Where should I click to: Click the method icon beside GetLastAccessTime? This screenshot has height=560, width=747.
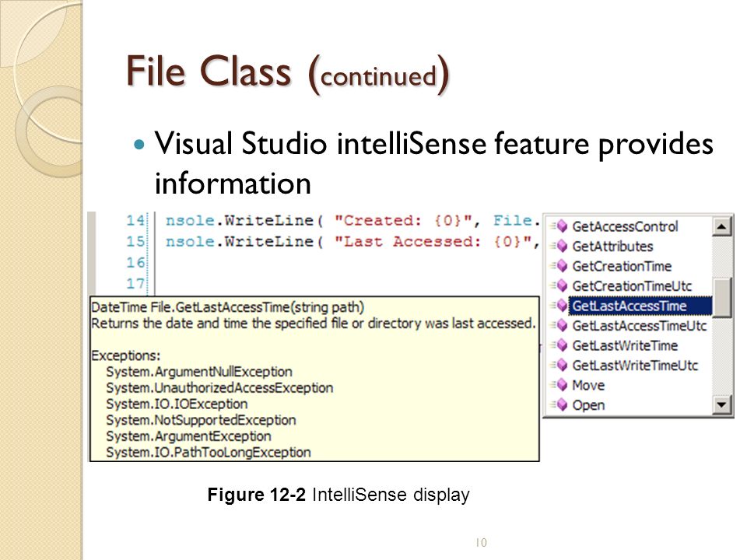(560, 306)
